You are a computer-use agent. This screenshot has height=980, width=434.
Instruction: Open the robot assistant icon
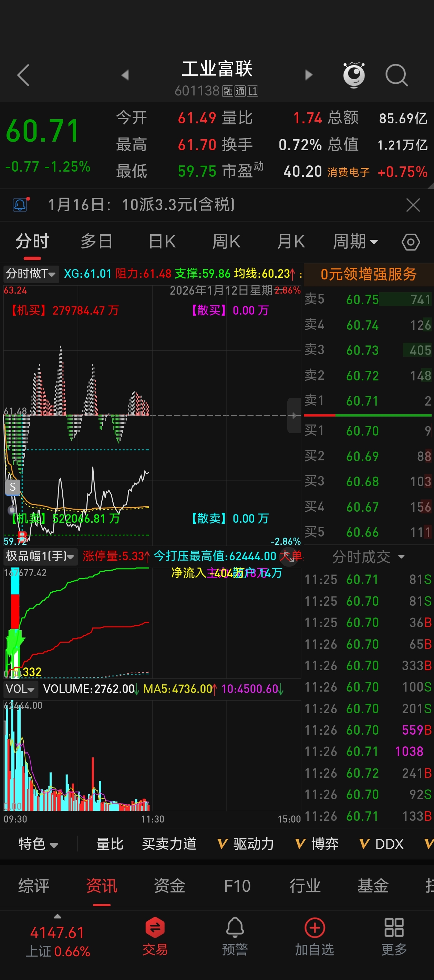pyautogui.click(x=354, y=74)
